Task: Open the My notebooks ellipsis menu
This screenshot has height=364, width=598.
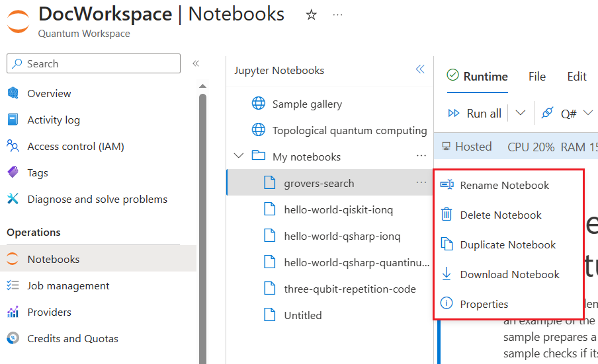Action: (421, 156)
